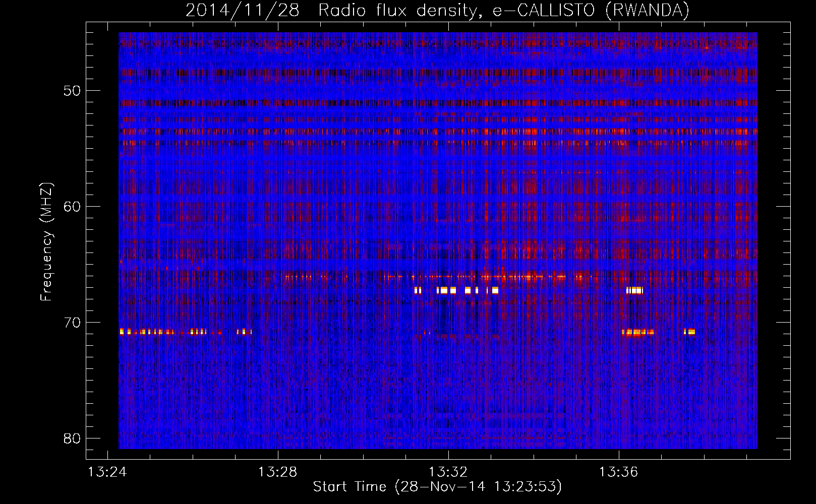Click the '50' frequency tick label
The width and height of the screenshot is (816, 504).
(x=72, y=91)
